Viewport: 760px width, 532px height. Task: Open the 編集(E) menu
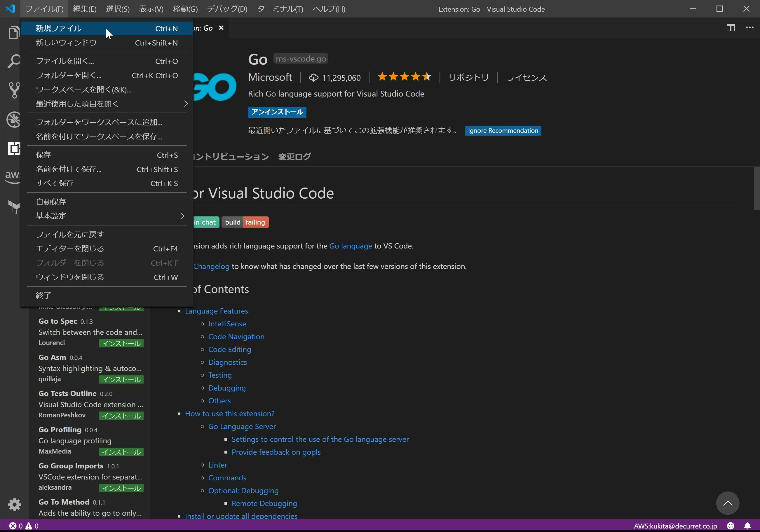pyautogui.click(x=84, y=9)
